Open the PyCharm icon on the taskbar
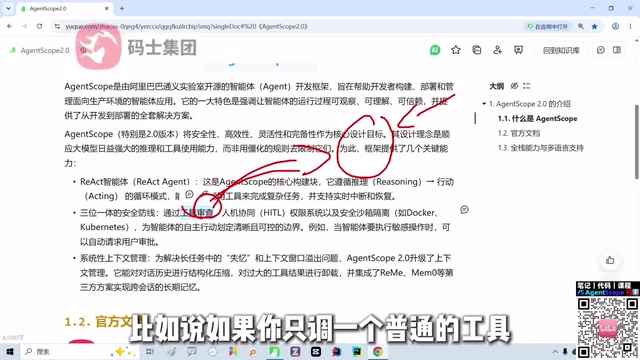 click(x=357, y=351)
